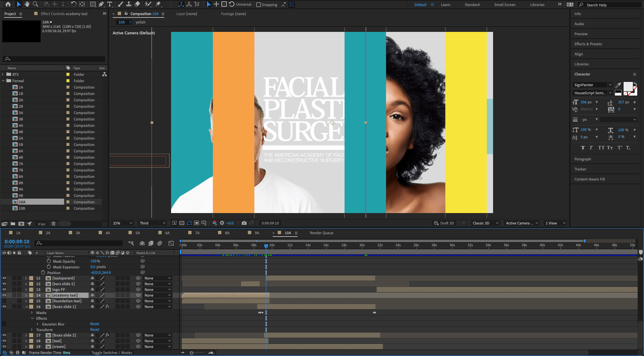Viewport: 644px width, 356px height.
Task: Click the Project panel search field
Action: 54,59
